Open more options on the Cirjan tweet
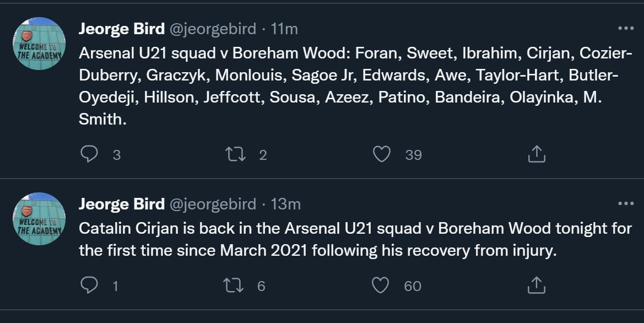This screenshot has height=323, width=644. tap(626, 204)
